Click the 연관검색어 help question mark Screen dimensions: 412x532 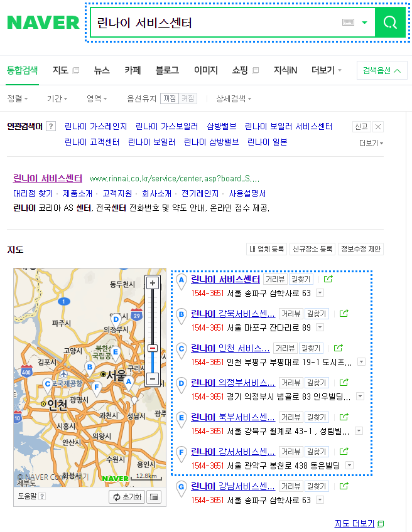tap(51, 126)
